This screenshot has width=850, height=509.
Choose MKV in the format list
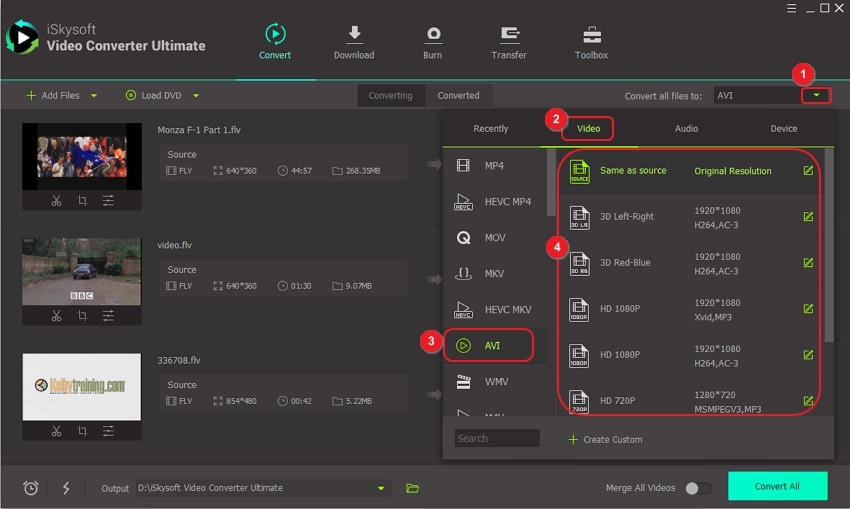[494, 274]
